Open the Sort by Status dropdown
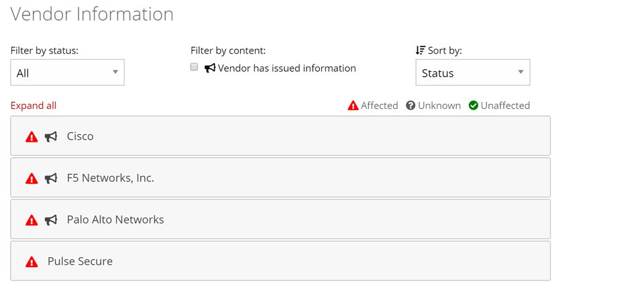The height and width of the screenshot is (282, 644). [x=473, y=73]
